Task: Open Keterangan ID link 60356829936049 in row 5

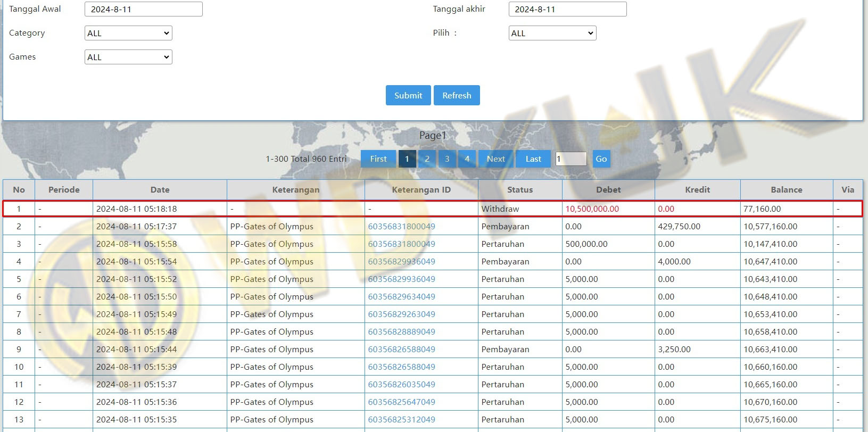Action: click(401, 279)
